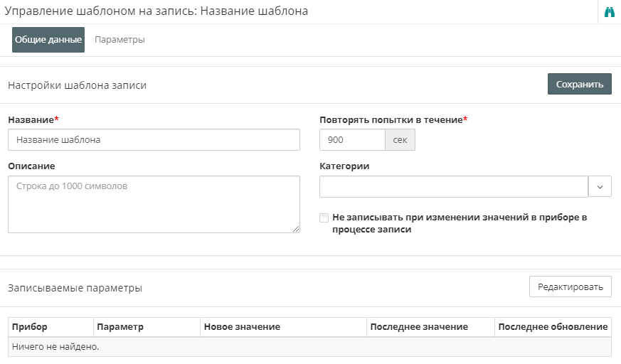Viewport: 621px width, 364px height.
Task: Click the Название input field
Action: click(x=154, y=140)
